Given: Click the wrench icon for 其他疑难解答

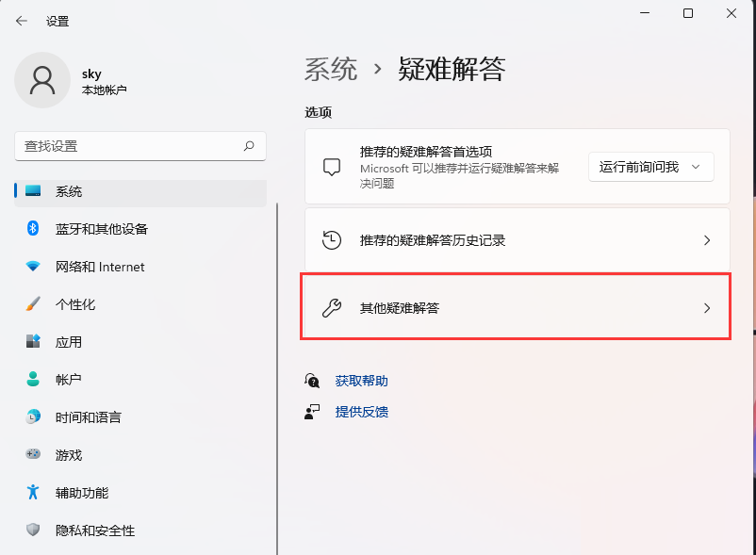Looking at the screenshot, I should pos(332,307).
